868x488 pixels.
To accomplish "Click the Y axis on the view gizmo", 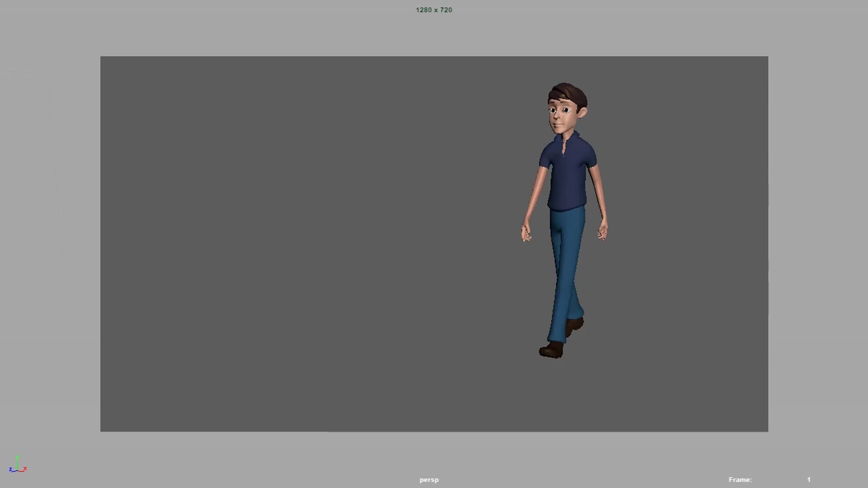I will 17,460.
